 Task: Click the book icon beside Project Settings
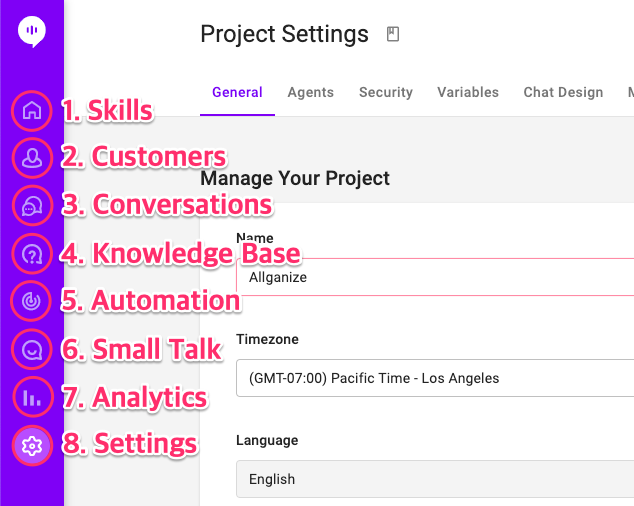tap(393, 35)
